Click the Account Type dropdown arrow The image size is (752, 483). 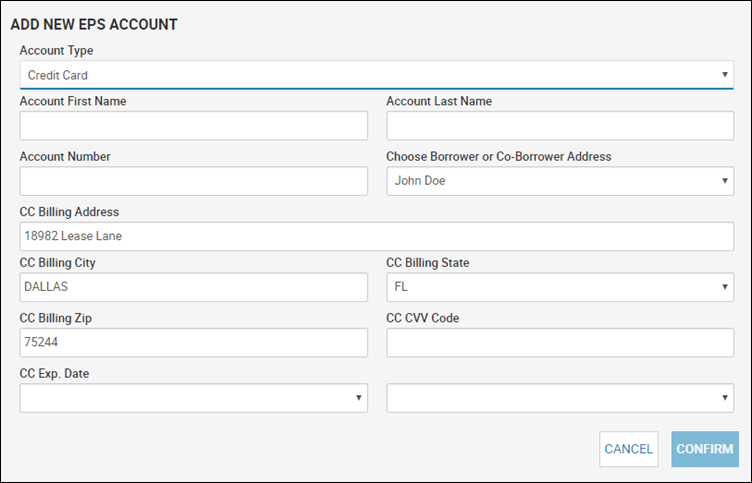(725, 75)
